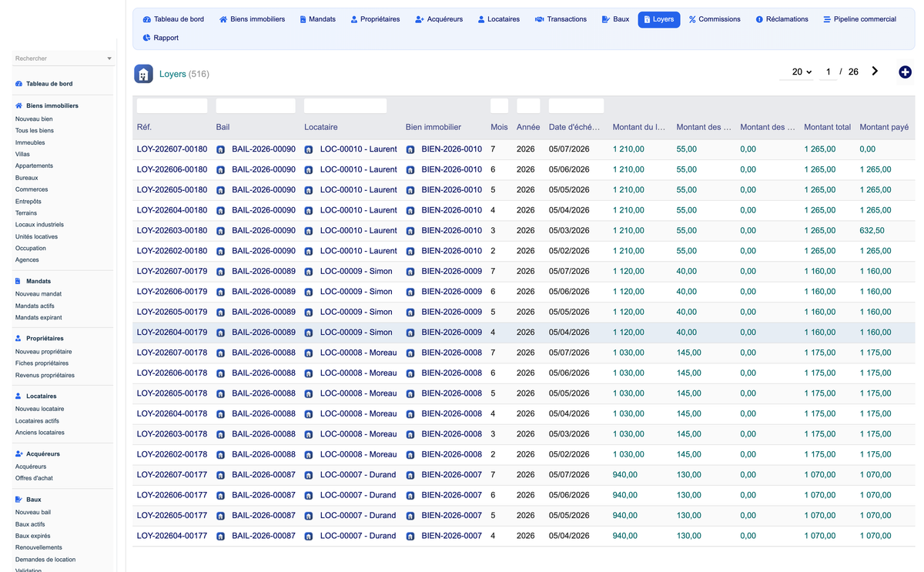Open Renouvellements in sidebar
924x572 pixels.
[38, 548]
